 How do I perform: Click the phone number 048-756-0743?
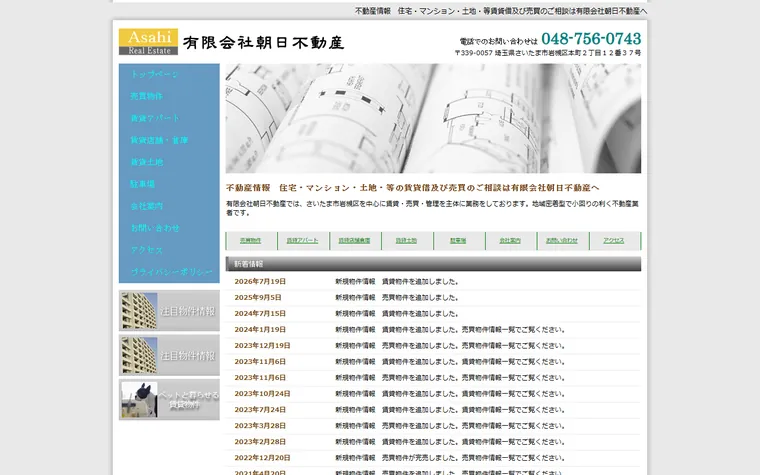591,38
